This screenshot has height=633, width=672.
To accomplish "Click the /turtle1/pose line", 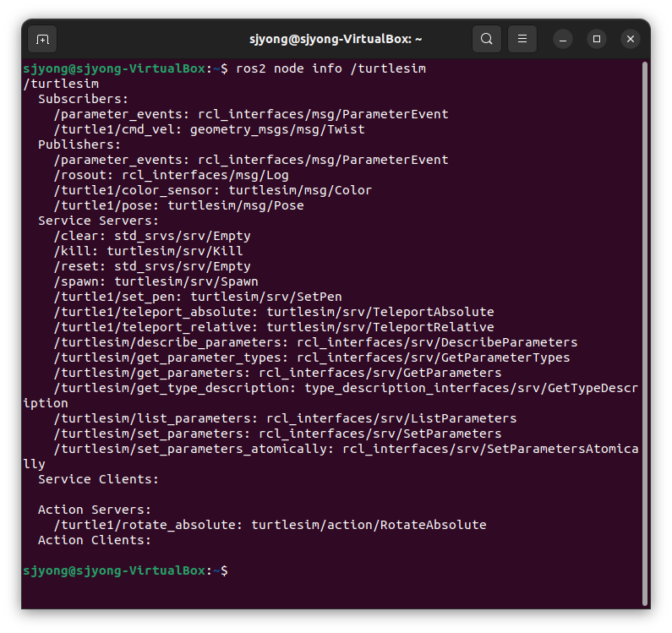I will (178, 205).
